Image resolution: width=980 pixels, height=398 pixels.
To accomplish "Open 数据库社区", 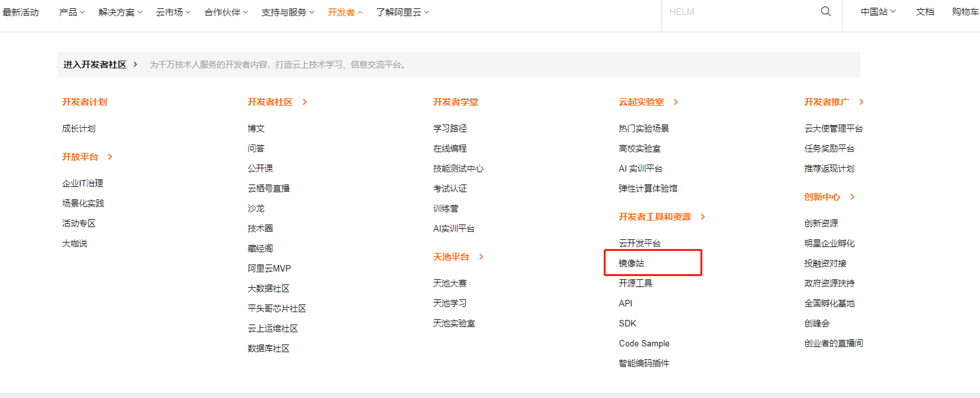I will pyautogui.click(x=269, y=348).
